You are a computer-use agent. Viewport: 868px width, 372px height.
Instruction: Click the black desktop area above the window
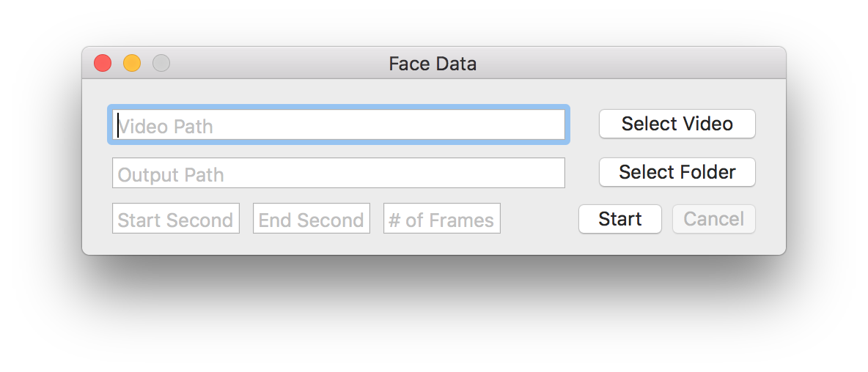434,22
